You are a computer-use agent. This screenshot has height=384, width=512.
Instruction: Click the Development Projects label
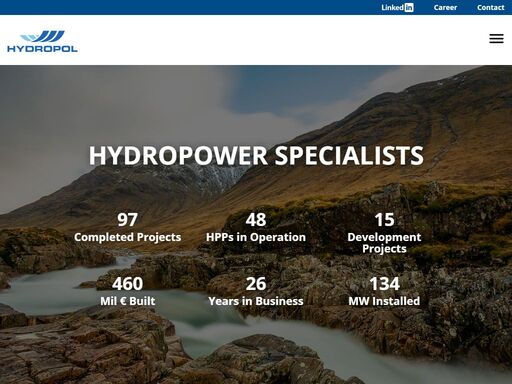click(x=384, y=243)
